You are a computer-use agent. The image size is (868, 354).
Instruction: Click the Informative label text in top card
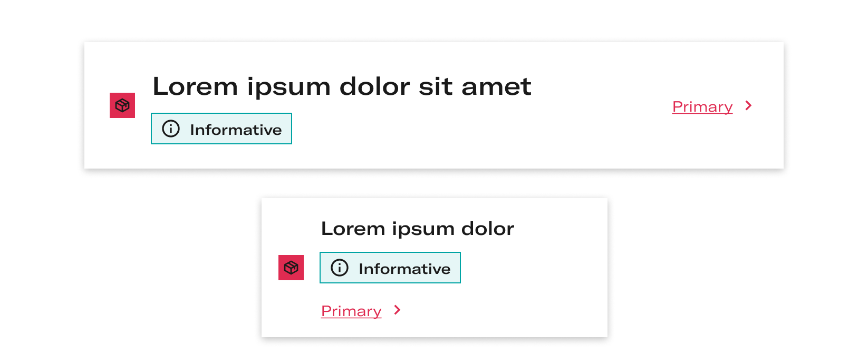(236, 130)
